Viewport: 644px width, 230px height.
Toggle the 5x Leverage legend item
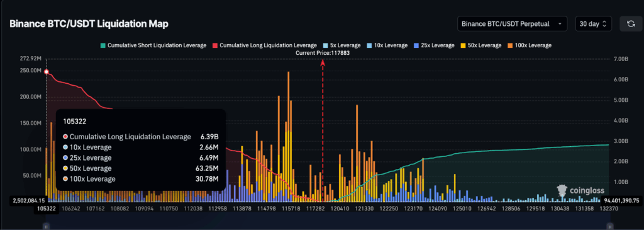pos(341,45)
